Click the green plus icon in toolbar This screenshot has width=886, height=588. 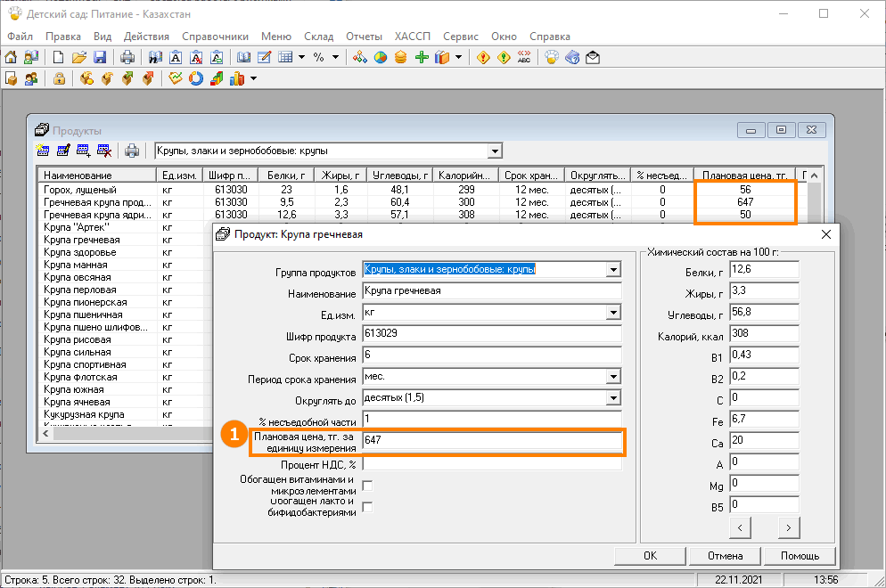coord(422,57)
